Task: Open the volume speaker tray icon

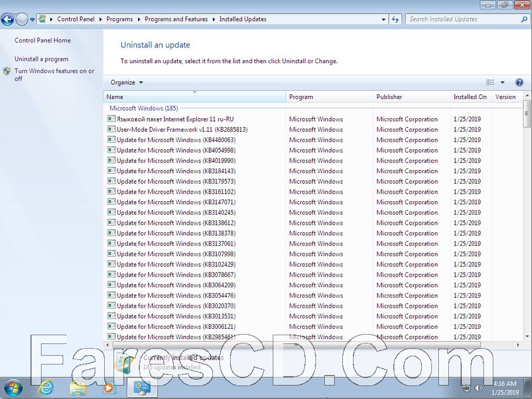Action: [479, 388]
